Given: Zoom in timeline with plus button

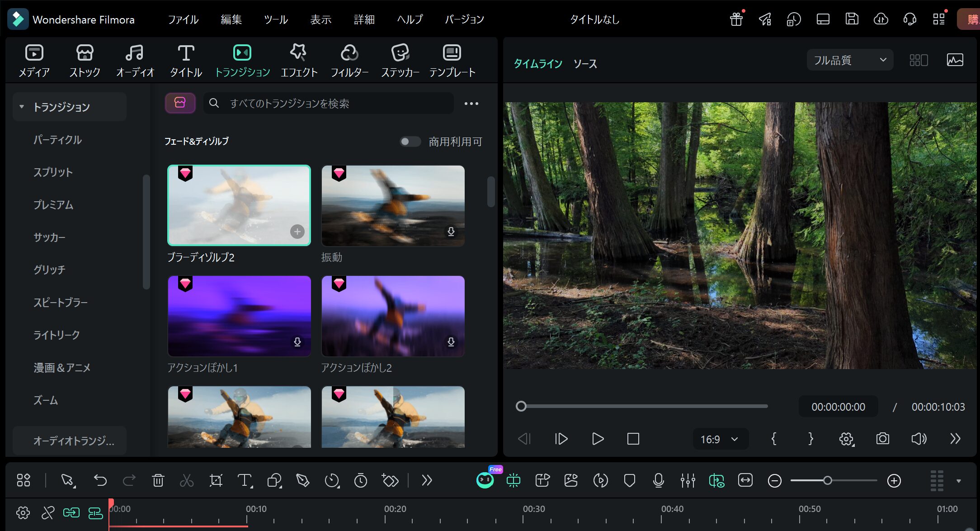Looking at the screenshot, I should pos(894,480).
